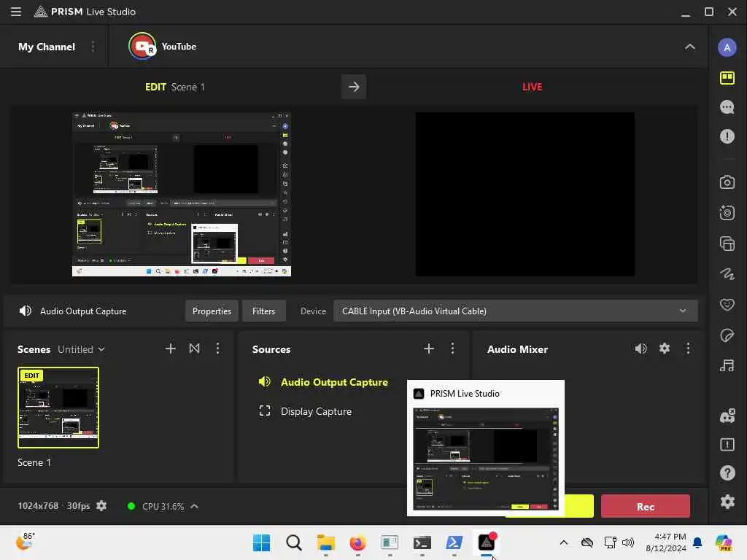Open notifications bell in system tray
The width and height of the screenshot is (747, 560).
tap(697, 542)
